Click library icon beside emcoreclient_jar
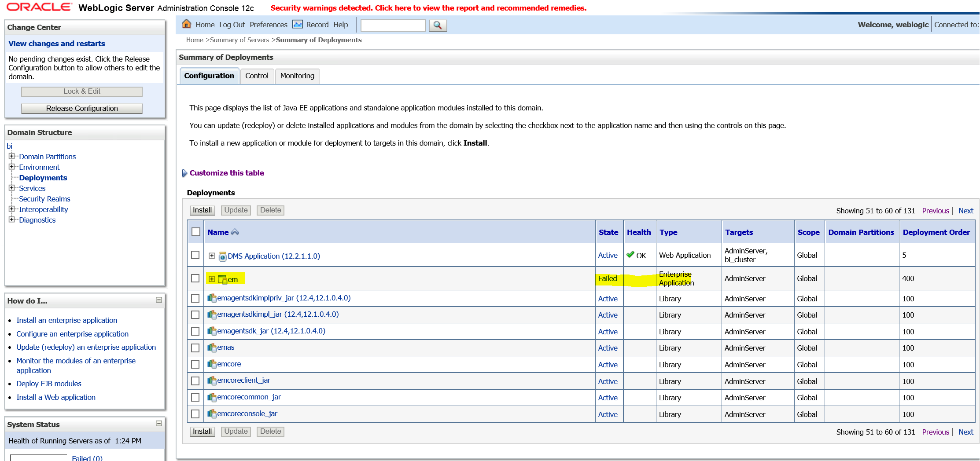 (x=212, y=381)
